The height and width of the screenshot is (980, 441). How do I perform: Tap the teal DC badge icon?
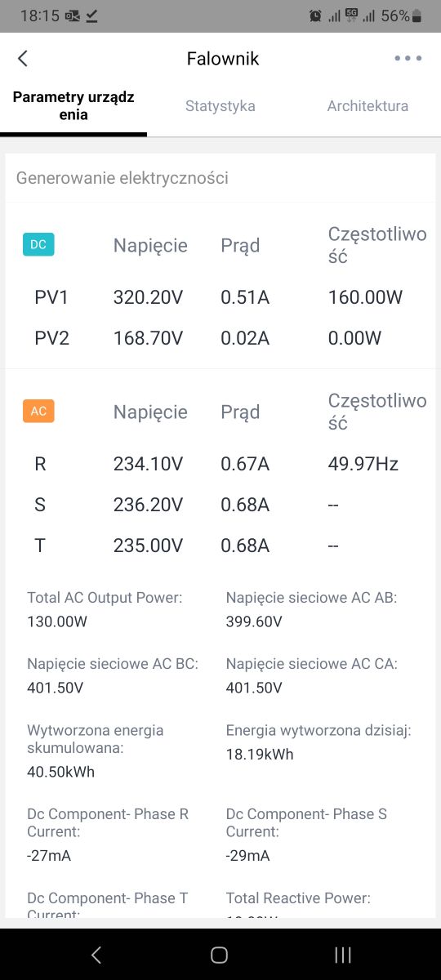click(38, 244)
